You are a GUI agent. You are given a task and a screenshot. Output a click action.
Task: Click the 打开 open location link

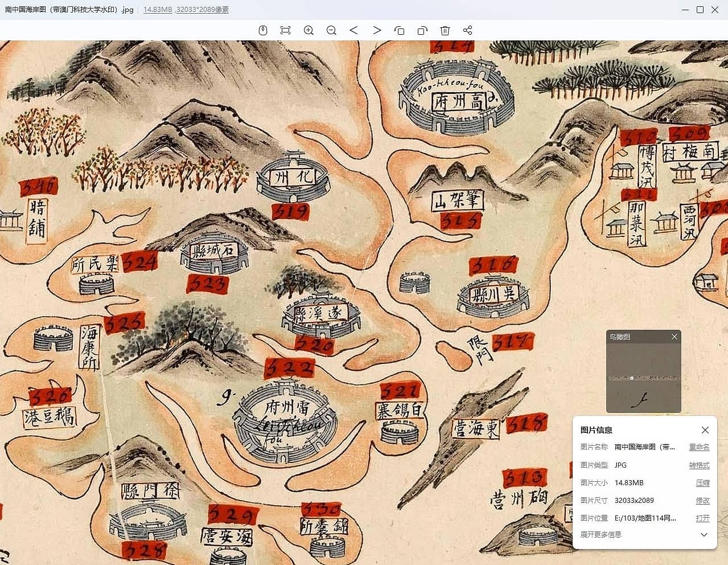click(x=703, y=518)
